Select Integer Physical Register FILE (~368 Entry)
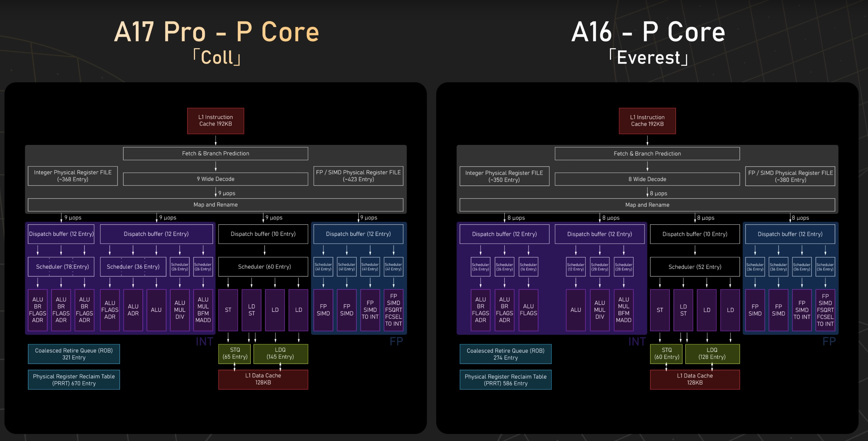The image size is (868, 441). [73, 176]
